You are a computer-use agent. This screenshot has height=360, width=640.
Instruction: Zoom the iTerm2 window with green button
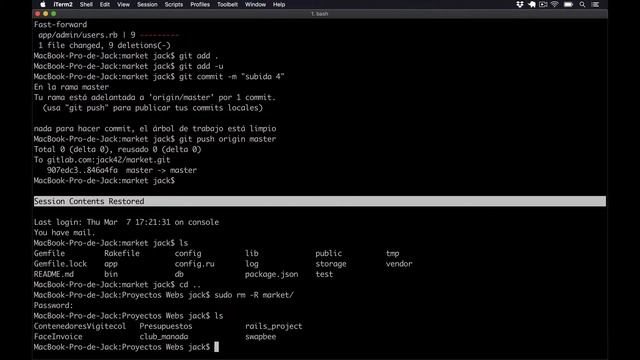pos(53,14)
